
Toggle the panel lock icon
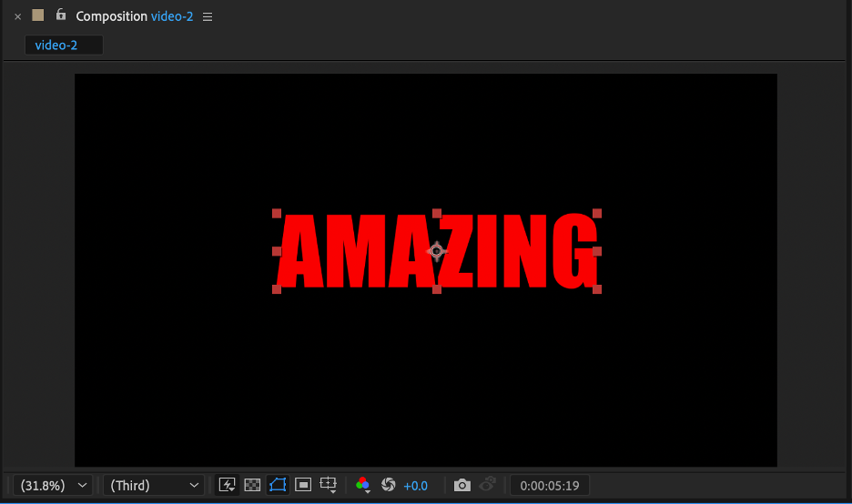[61, 15]
